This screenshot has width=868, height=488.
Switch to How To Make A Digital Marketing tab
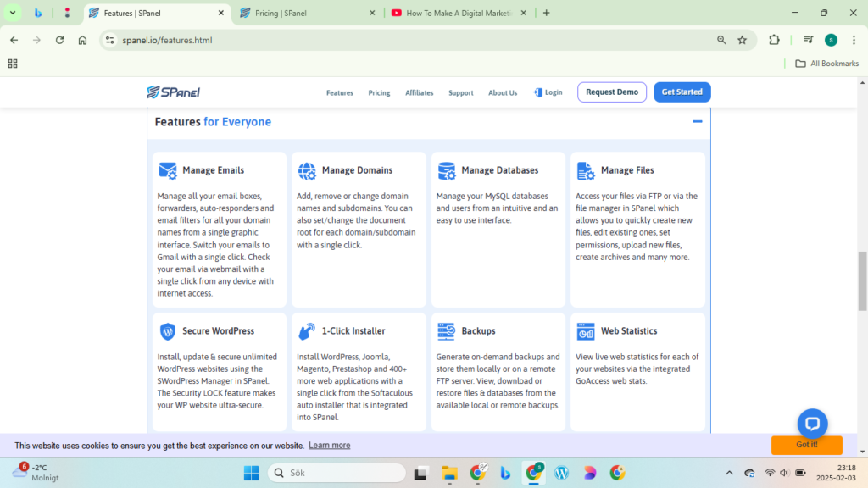(x=459, y=13)
